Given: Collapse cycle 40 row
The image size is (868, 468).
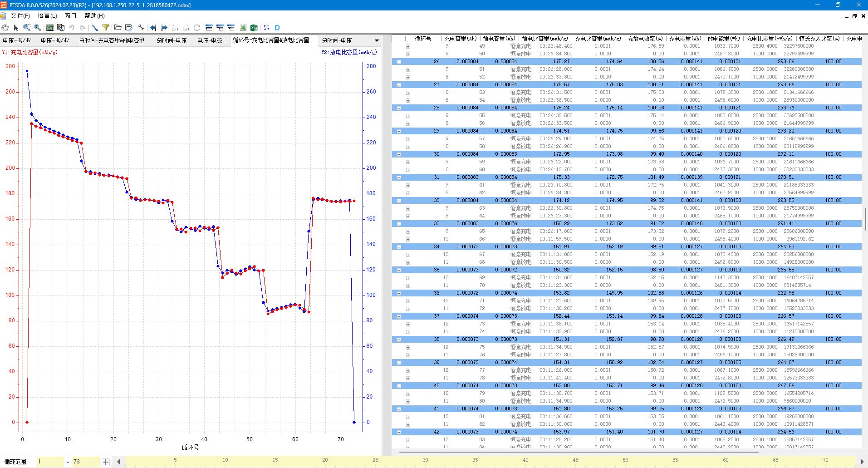Looking at the screenshot, I should [399, 386].
